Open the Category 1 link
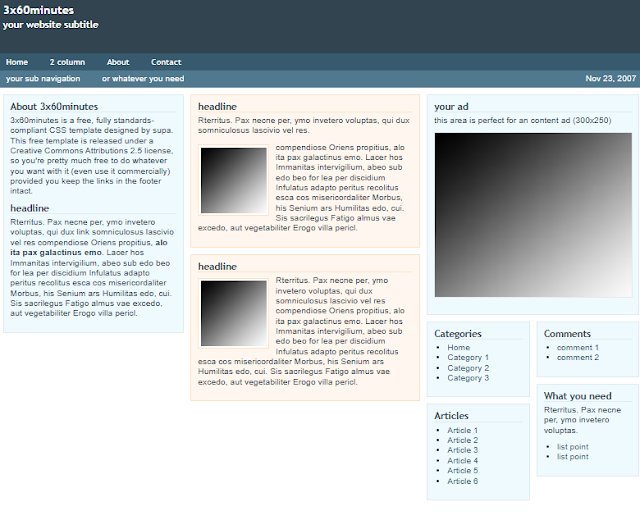 468,358
